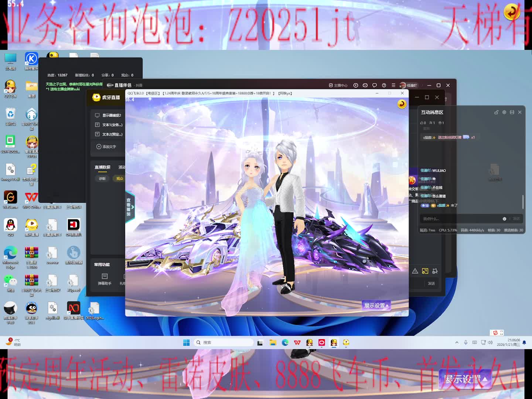The height and width of the screenshot is (399, 532).
Task: Open settings gear in 互动消息区 panel
Action: point(504,112)
